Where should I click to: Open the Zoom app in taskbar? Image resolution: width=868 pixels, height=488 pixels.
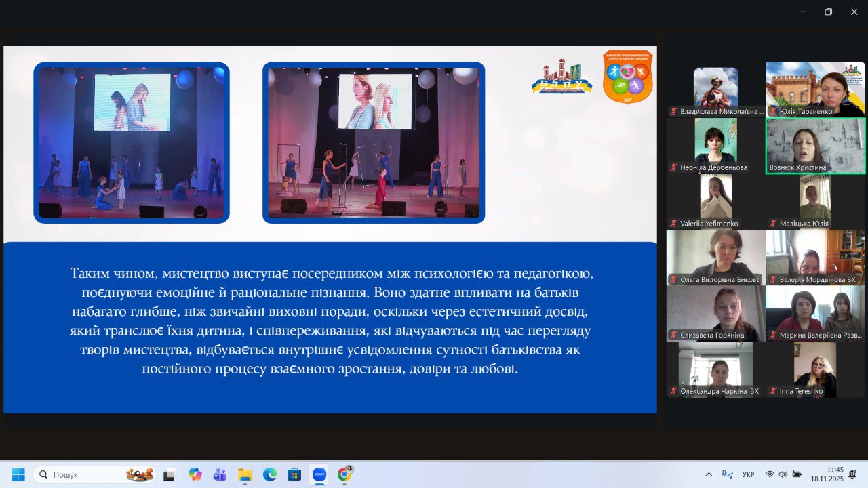319,474
